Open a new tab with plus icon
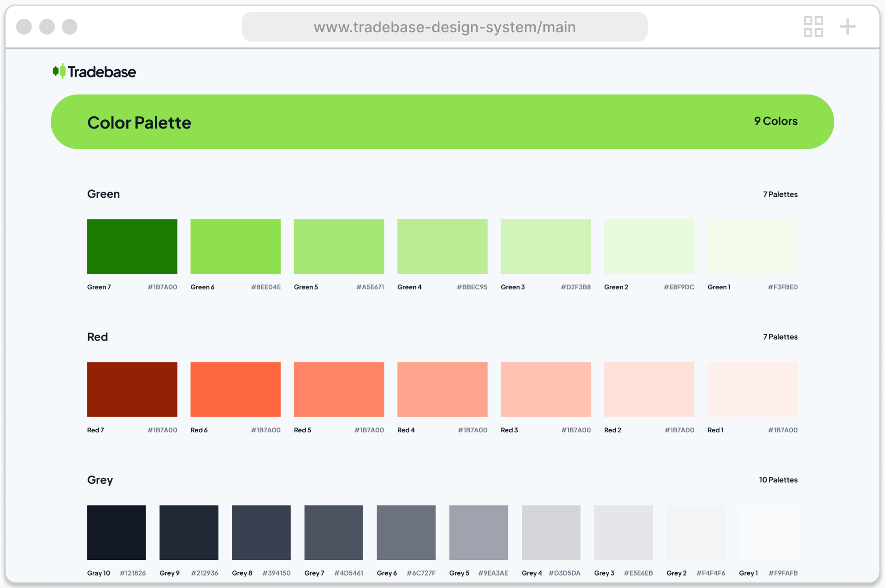The image size is (885, 588). pos(848,27)
